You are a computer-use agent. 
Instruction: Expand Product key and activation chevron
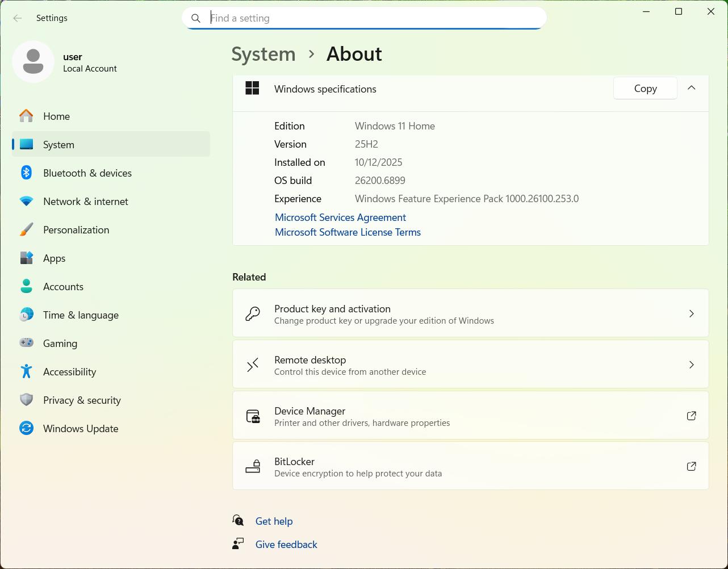coord(691,313)
